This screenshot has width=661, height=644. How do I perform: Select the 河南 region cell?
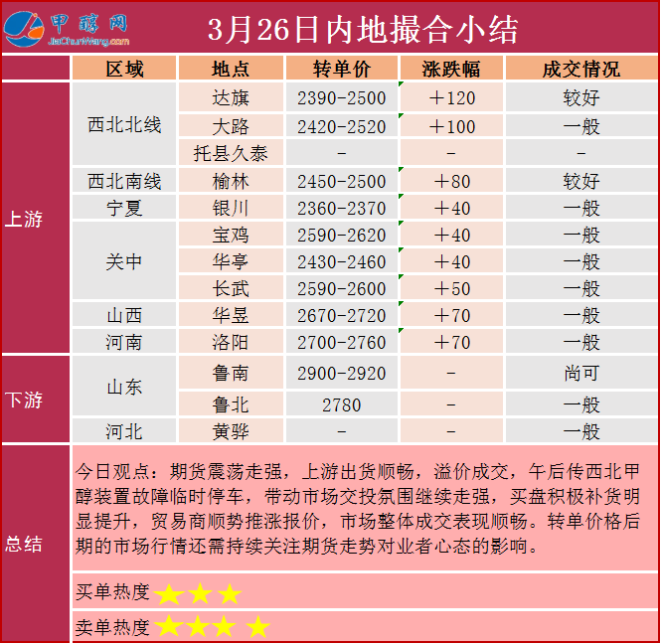coord(124,342)
